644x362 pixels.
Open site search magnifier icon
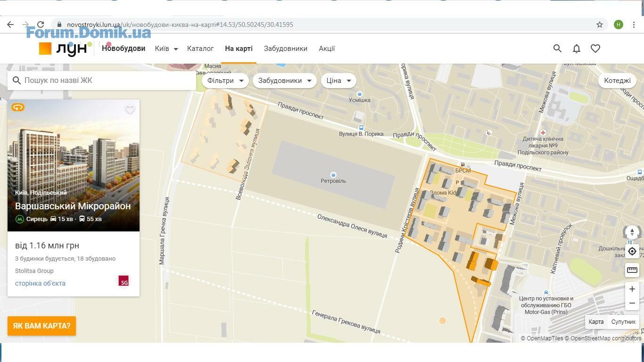pyautogui.click(x=557, y=48)
